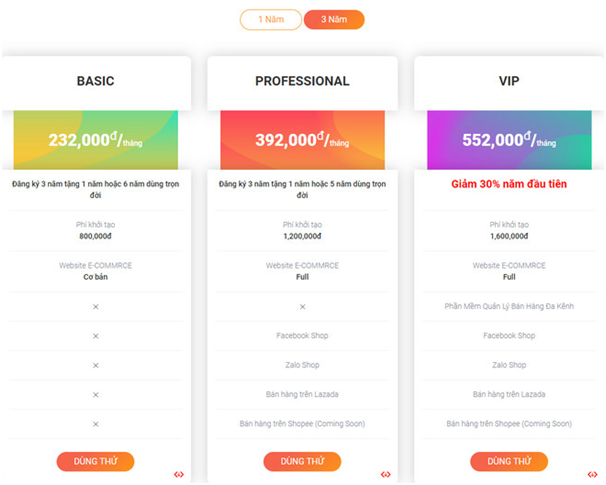Viewport: 606px width, 485px height.
Task: Click Phần Mềm Quản Lý Bán Hàng Đa Kênh
Action: 509,307
